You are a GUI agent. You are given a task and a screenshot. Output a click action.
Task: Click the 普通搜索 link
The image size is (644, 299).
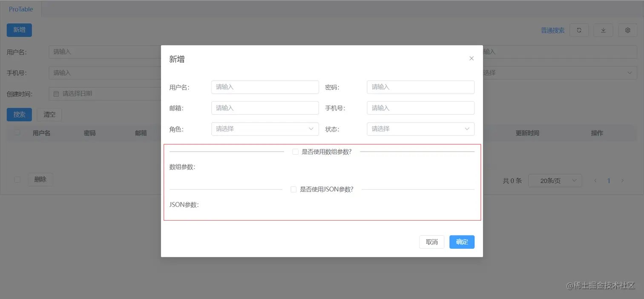[552, 30]
